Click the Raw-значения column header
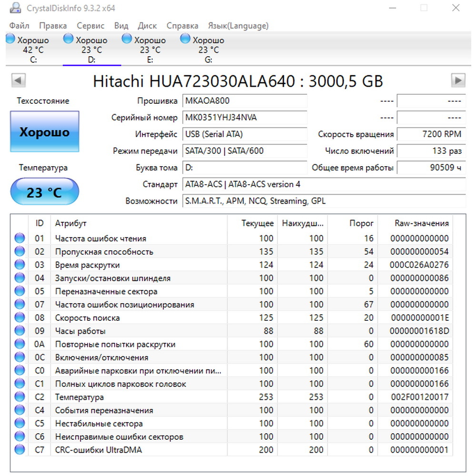476x476 pixels. pyautogui.click(x=415, y=223)
